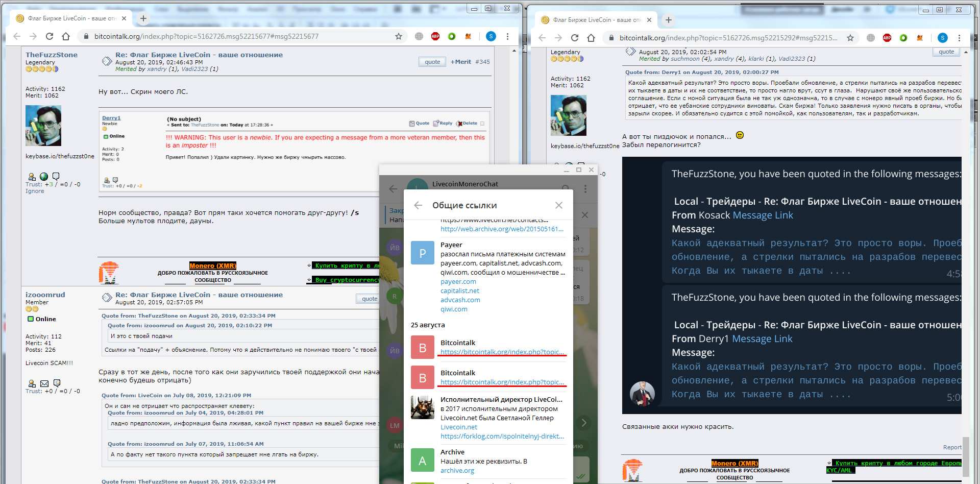Click Payeer avatar tile in shared links
The image size is (980, 484).
pos(423,254)
